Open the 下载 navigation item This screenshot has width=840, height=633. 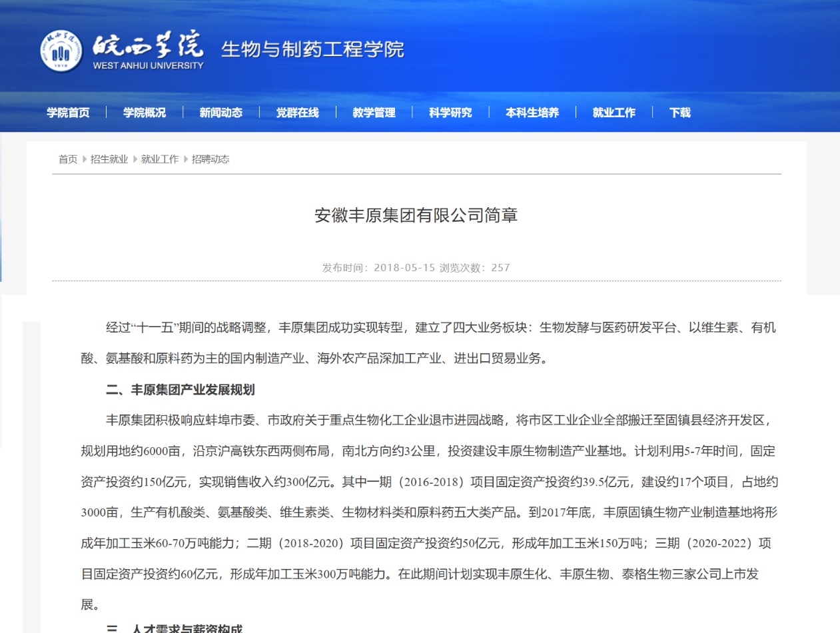coord(680,113)
